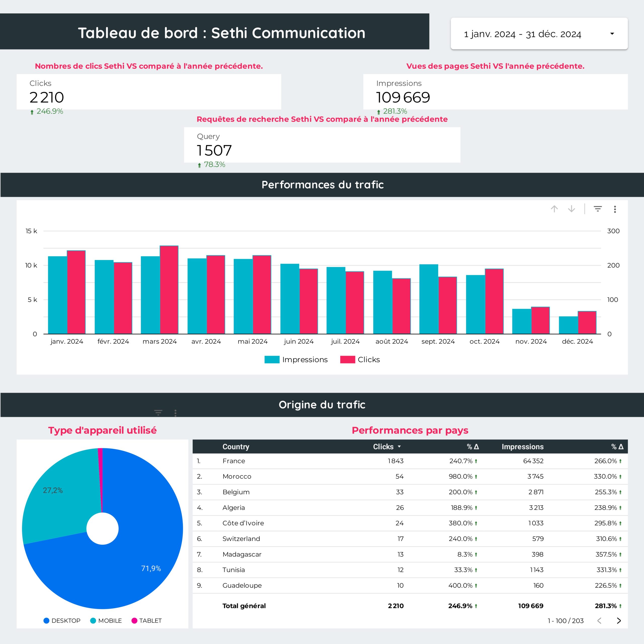The height and width of the screenshot is (644, 644).
Task: Click the 246.9% change under Clicks scorecard
Action: (47, 111)
